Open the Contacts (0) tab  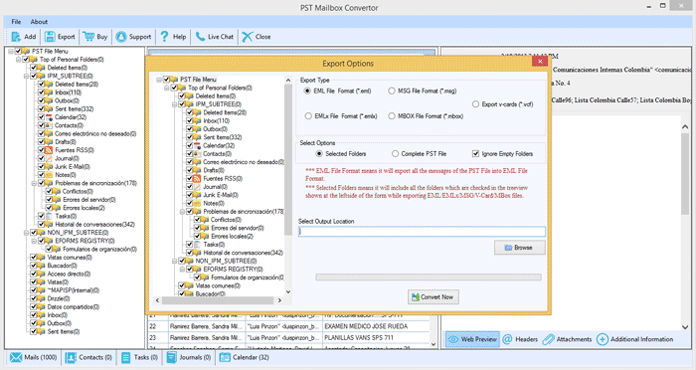88,357
